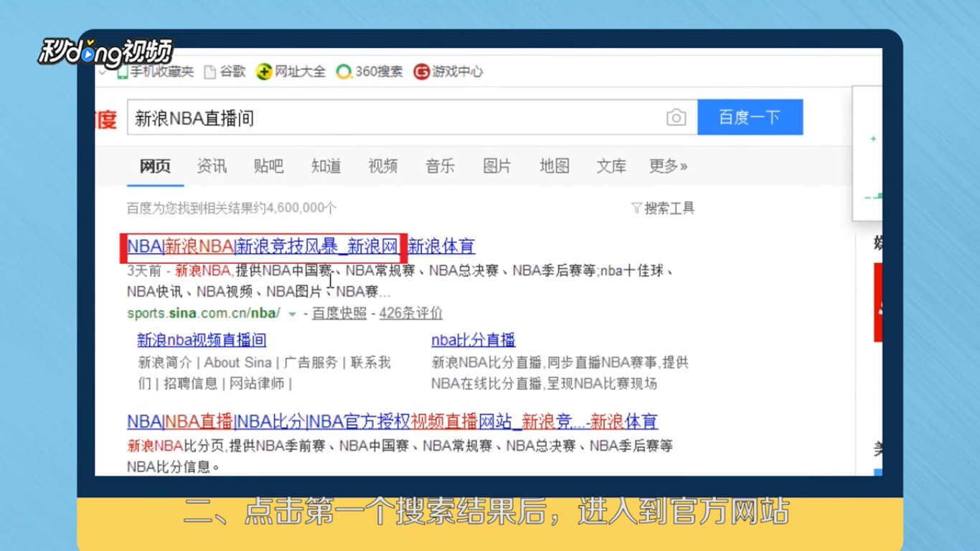Open 网址大全 from the bookmarks bar
The image size is (980, 551).
pyautogui.click(x=298, y=72)
